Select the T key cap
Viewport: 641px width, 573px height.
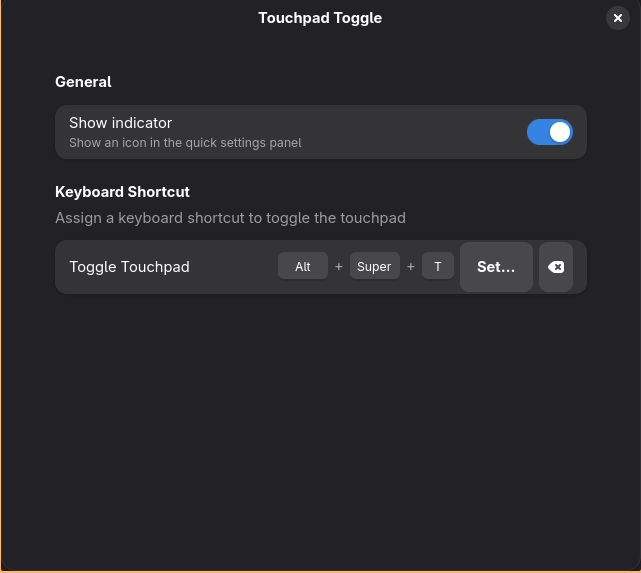[x=437, y=266]
